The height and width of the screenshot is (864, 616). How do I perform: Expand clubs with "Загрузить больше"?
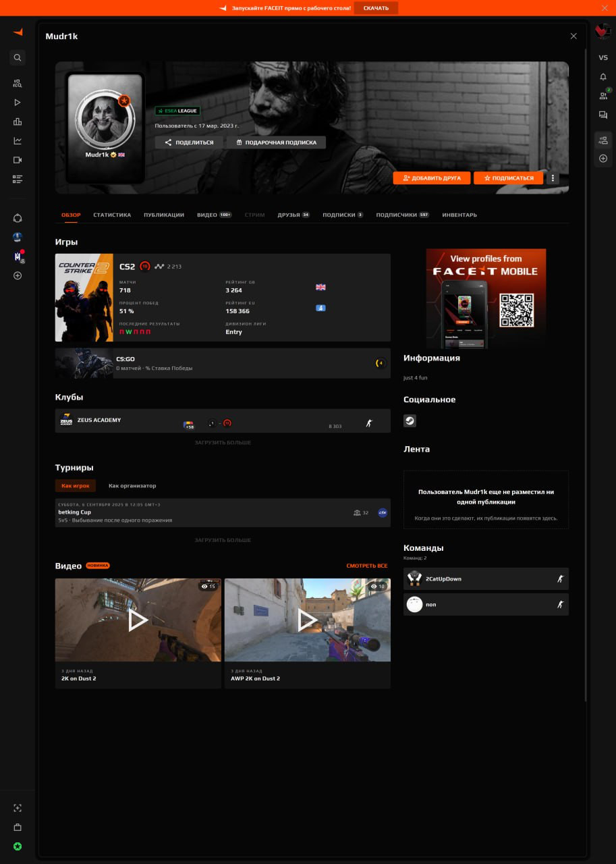(x=223, y=443)
